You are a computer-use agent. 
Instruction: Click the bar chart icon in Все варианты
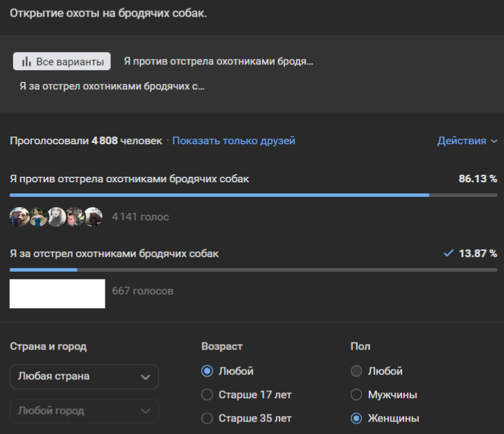click(x=26, y=62)
